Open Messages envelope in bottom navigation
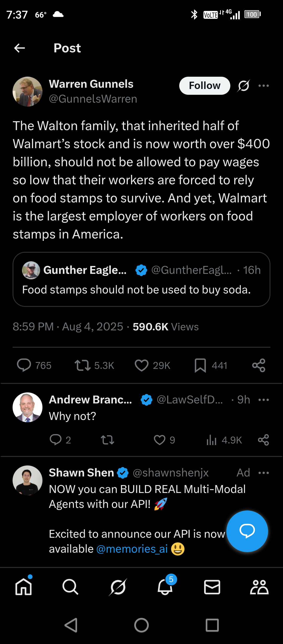Viewport: 283px width, 644px height. [212, 587]
